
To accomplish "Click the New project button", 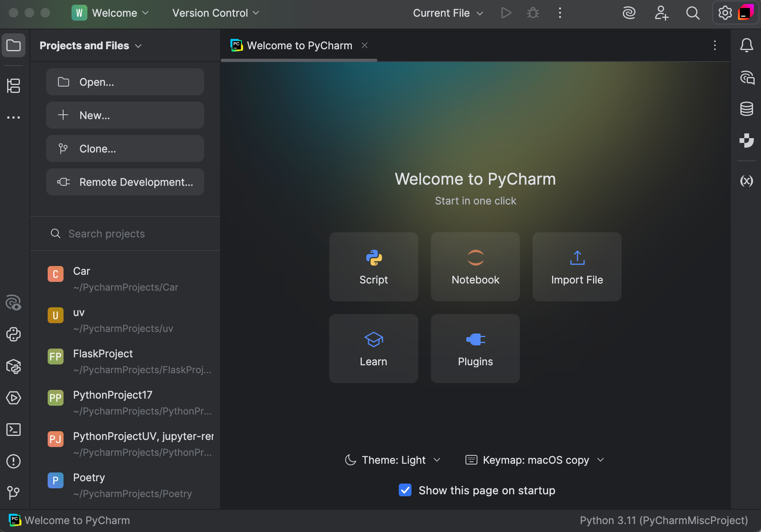I will pyautogui.click(x=125, y=115).
